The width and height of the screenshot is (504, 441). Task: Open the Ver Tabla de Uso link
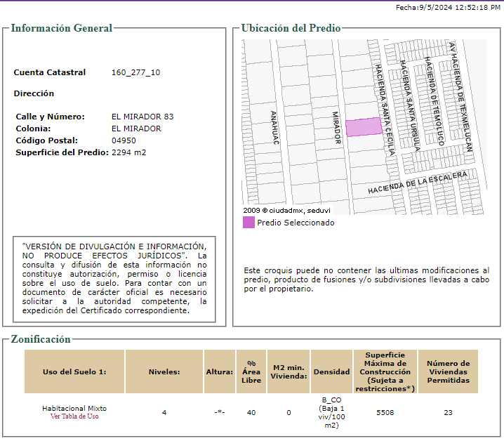click(x=74, y=416)
